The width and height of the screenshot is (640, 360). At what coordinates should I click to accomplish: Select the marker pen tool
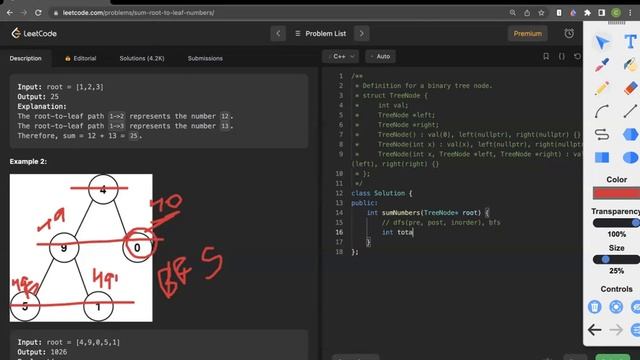[x=602, y=65]
